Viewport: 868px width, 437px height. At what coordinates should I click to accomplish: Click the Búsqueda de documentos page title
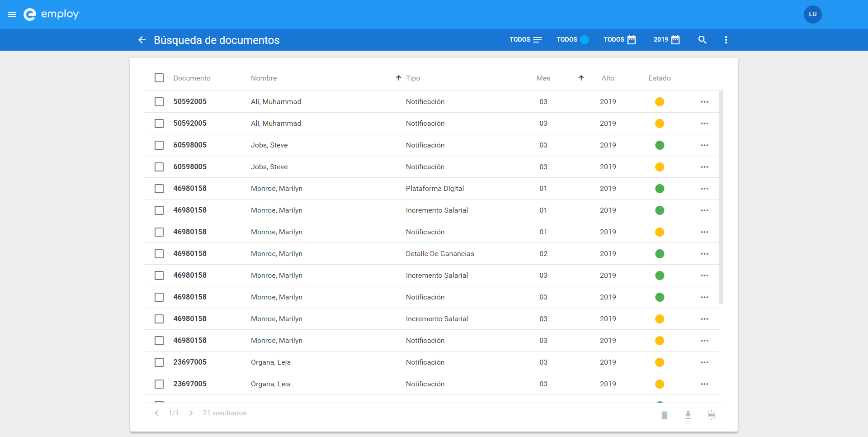pos(217,40)
